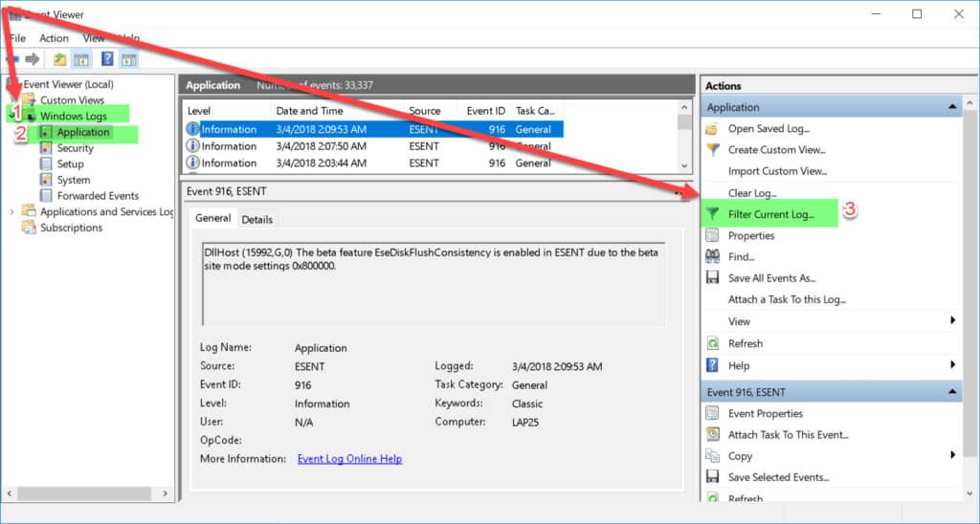
Task: Click the Save Selected Events disk icon
Action: tap(712, 477)
